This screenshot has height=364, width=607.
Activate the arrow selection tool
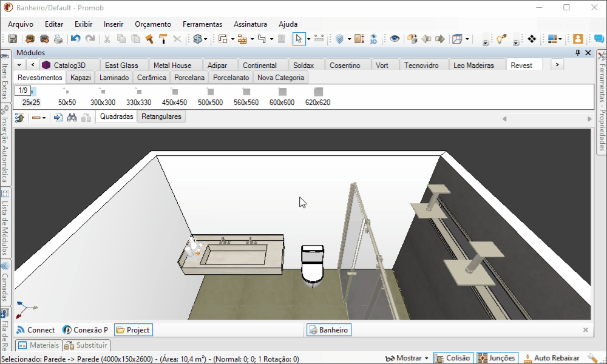[299, 39]
